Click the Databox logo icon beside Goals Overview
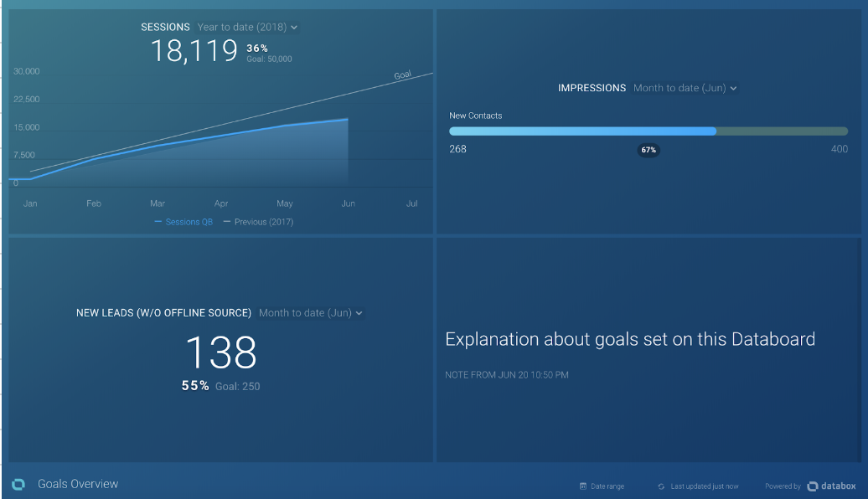This screenshot has height=499, width=868. tap(18, 484)
